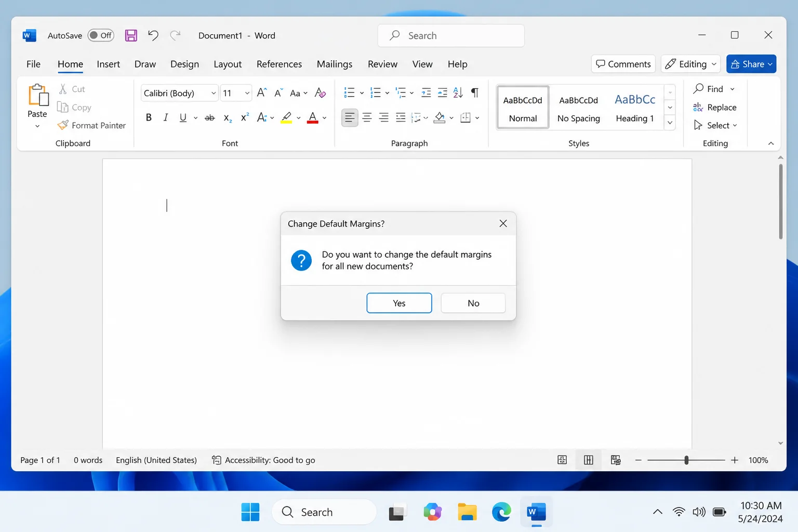Expand the Styles gallery

pyautogui.click(x=670, y=123)
